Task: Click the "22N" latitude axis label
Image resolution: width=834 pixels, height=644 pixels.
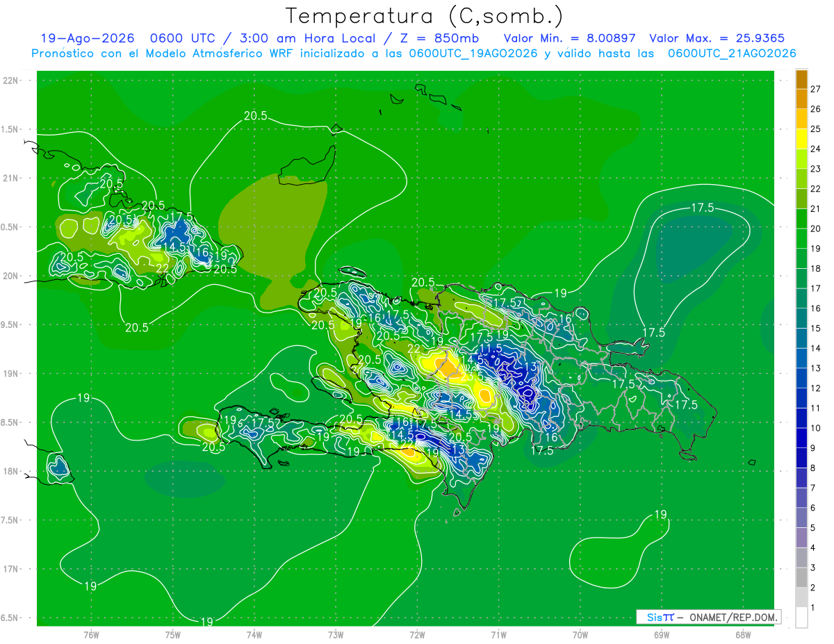Action: 10,81
